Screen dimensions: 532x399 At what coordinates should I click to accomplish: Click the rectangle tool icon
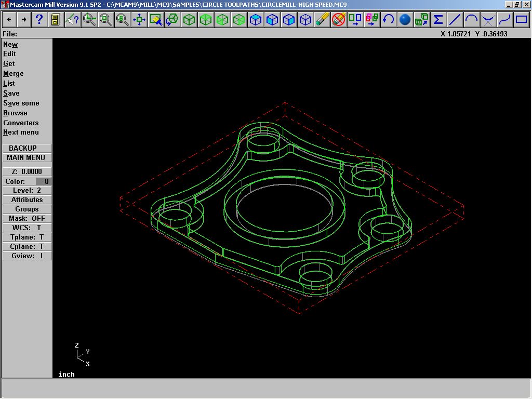[x=521, y=20]
